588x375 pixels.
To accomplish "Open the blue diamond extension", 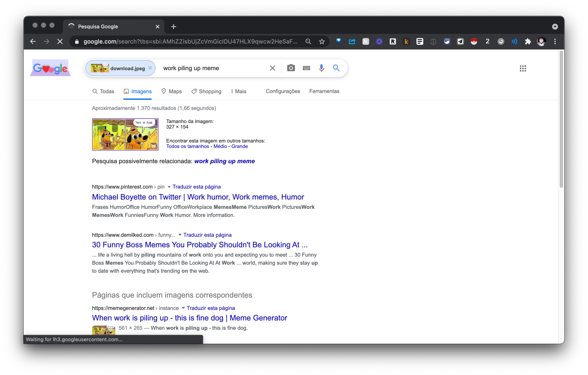I will pos(339,41).
